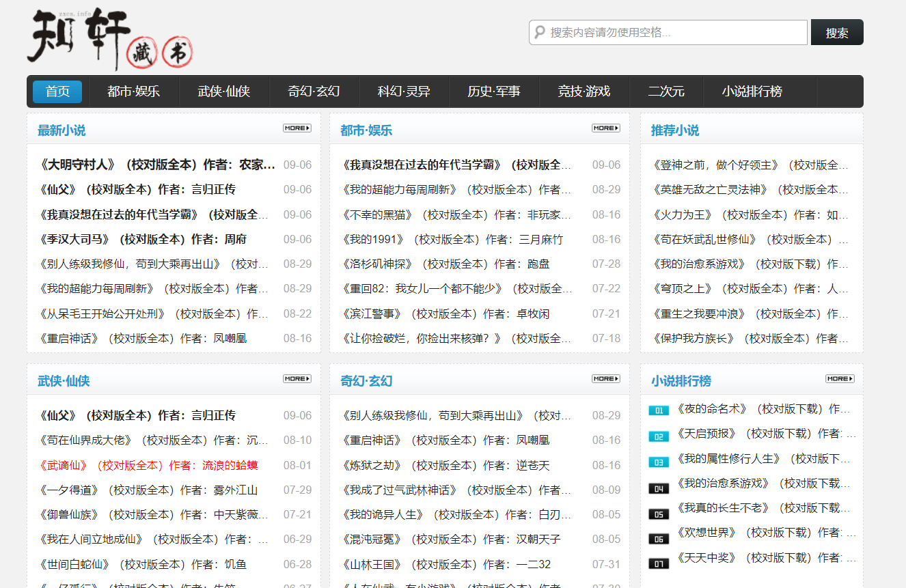
Task: Open 《重生之我要冲浪》 link
Action: tap(750, 313)
